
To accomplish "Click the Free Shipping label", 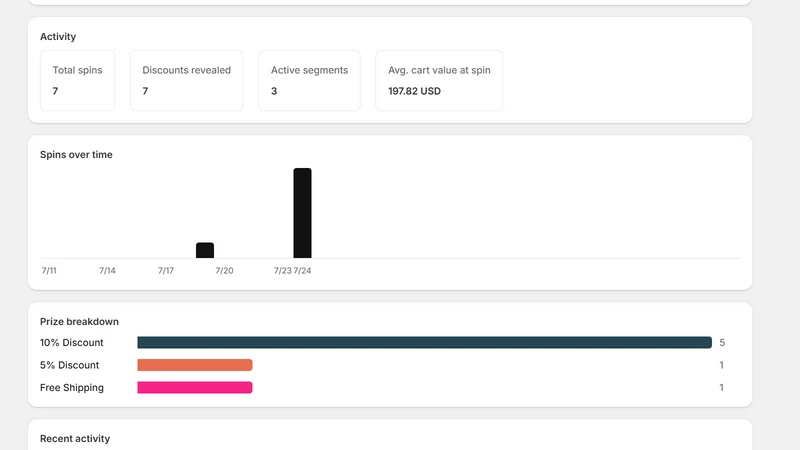I will click(71, 388).
